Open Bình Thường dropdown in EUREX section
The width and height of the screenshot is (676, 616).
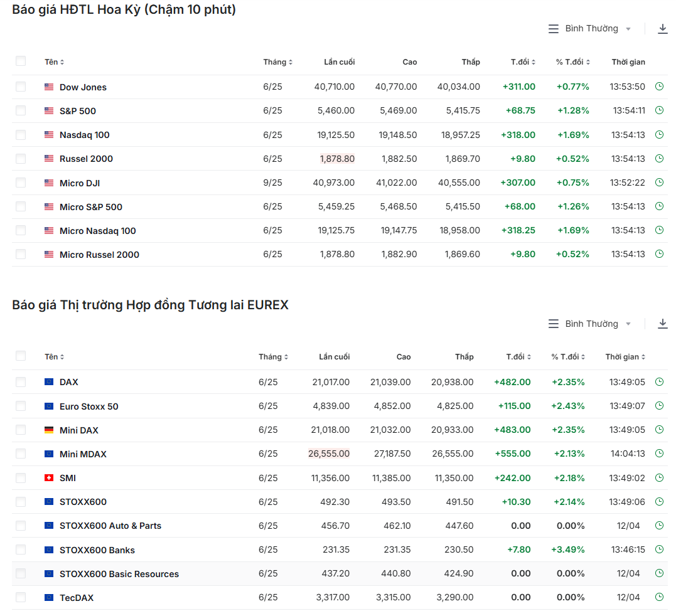[590, 324]
